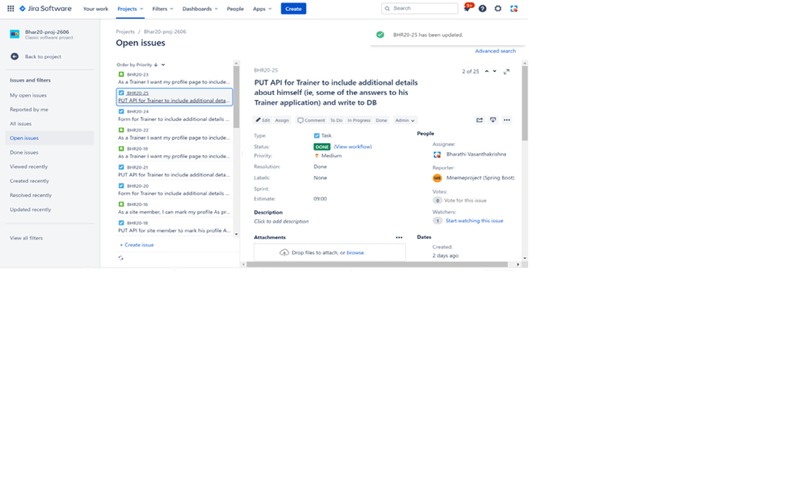Click the Done transition button
Image resolution: width=806 pixels, height=483 pixels.
click(x=381, y=120)
